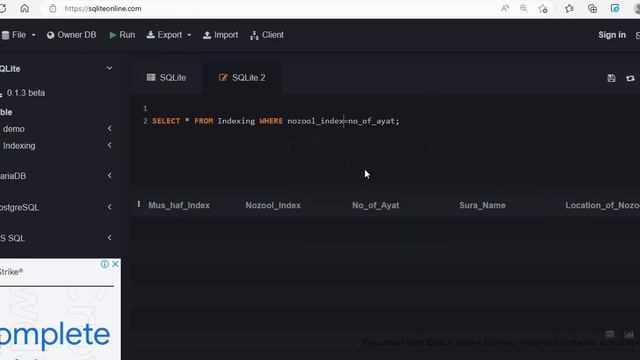This screenshot has width=640, height=360.
Task: Click the Export download icon
Action: pyautogui.click(x=151, y=35)
